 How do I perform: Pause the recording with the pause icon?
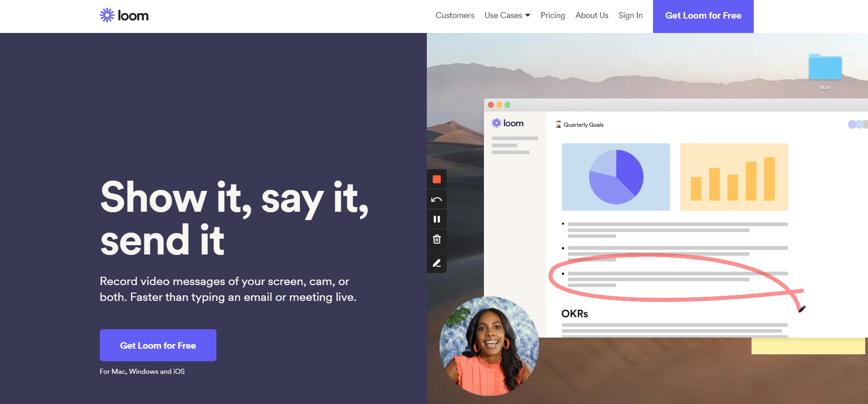(x=437, y=219)
